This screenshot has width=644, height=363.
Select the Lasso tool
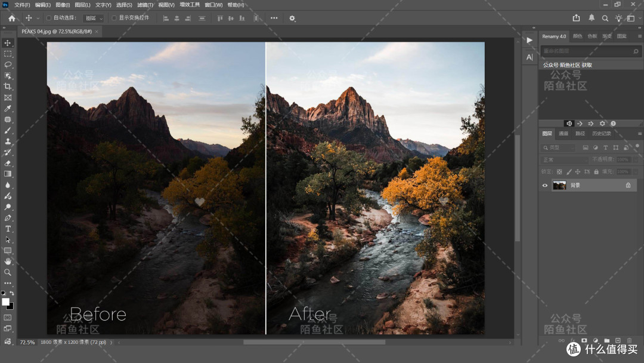tap(8, 65)
